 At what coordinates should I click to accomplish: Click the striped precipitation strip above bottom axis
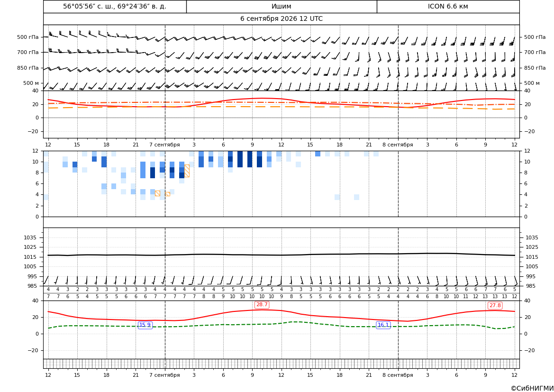coord(281,364)
